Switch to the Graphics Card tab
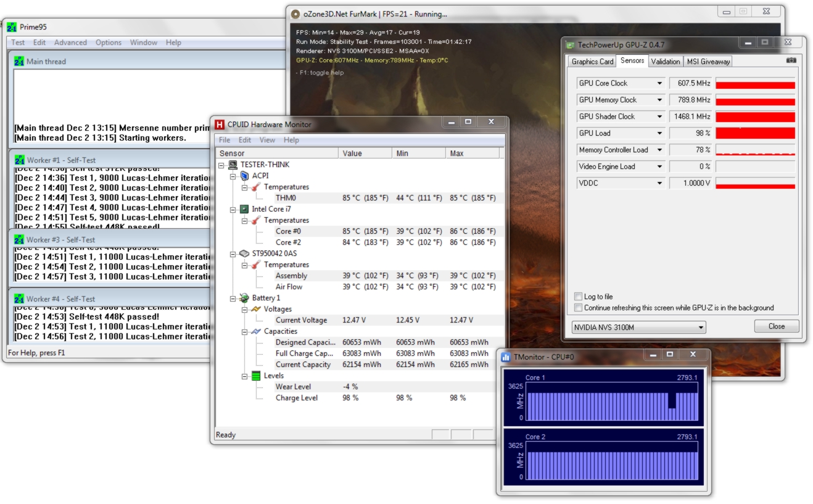Screen dimensions: 813x504 pos(592,62)
